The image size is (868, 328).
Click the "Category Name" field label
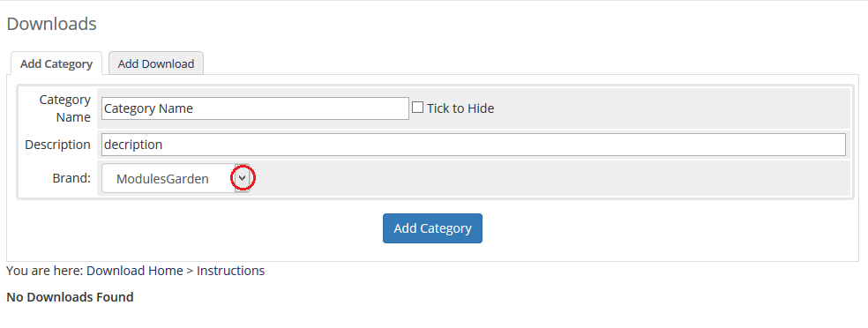coord(64,108)
